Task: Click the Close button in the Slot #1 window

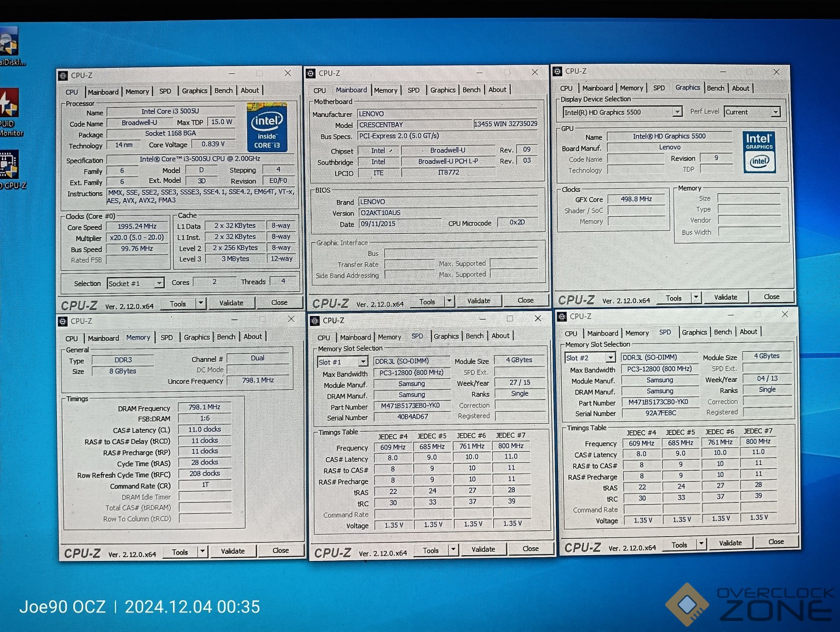Action: [x=530, y=549]
